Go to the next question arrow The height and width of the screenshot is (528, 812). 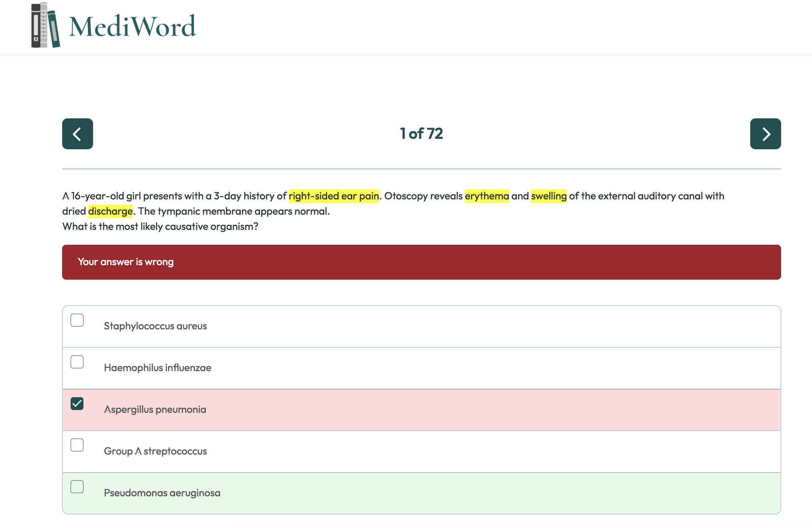pyautogui.click(x=765, y=134)
